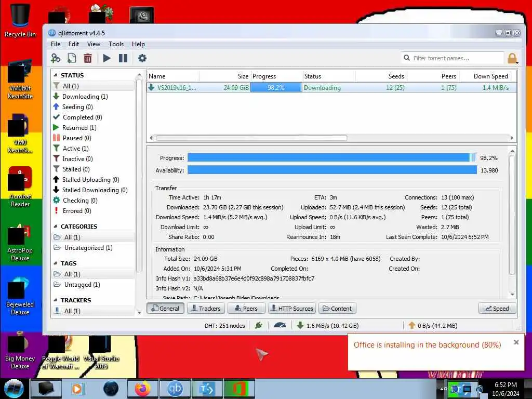Open the Edit menu
This screenshot has height=399, width=532.
click(x=74, y=44)
